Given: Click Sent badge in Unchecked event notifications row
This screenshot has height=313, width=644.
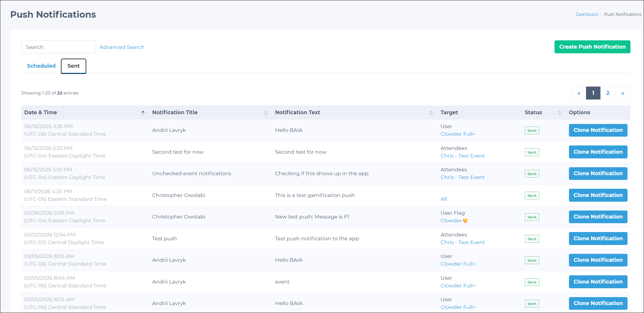Looking at the screenshot, I should point(532,174).
